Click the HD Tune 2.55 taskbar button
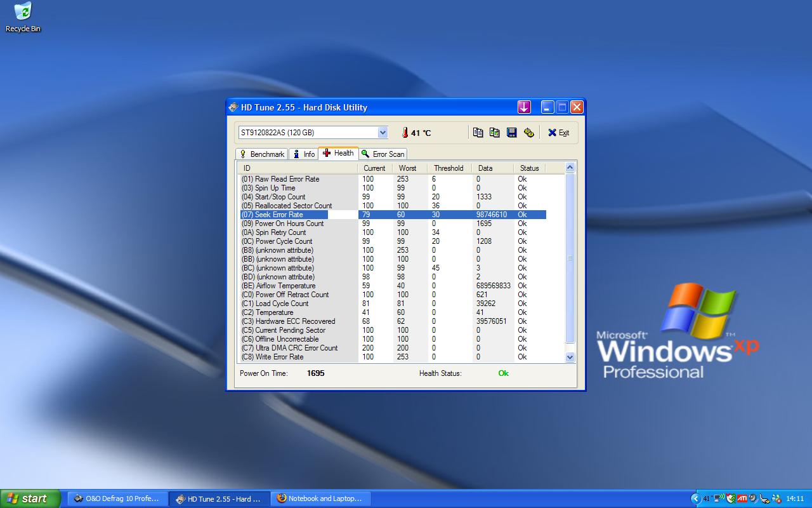Image resolution: width=812 pixels, height=508 pixels. (x=219, y=498)
